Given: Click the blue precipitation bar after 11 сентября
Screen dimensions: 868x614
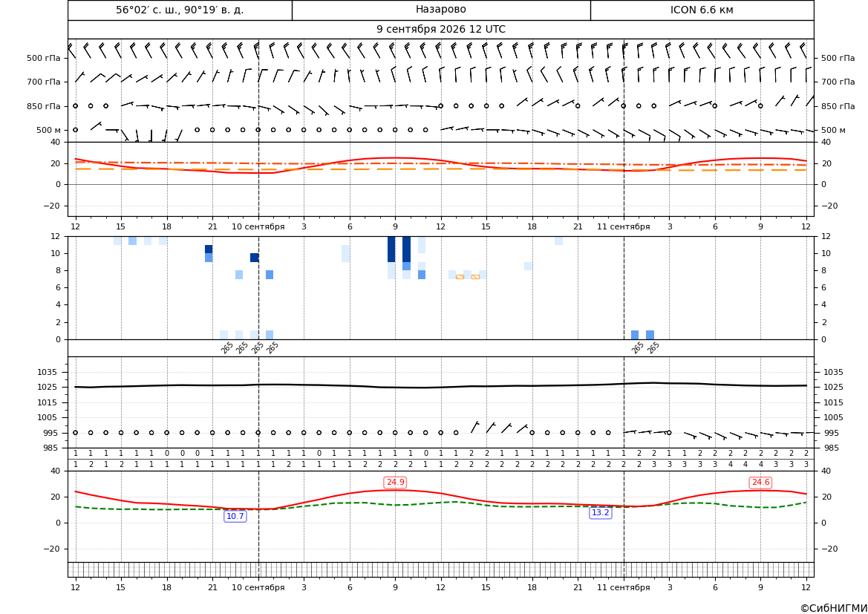Looking at the screenshot, I should (x=635, y=335).
